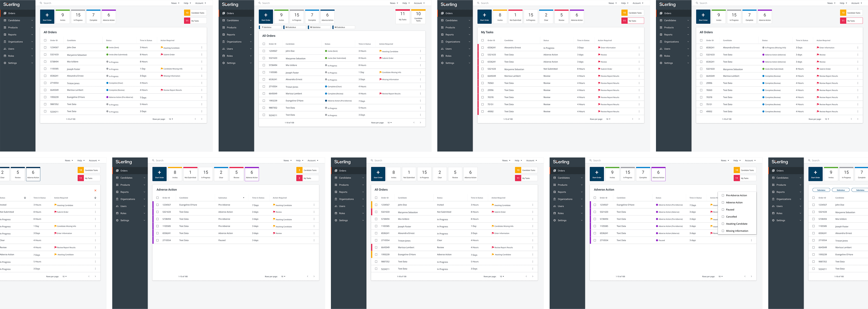Tick the checkbox for order 49002 in My Tasks

[483, 111]
